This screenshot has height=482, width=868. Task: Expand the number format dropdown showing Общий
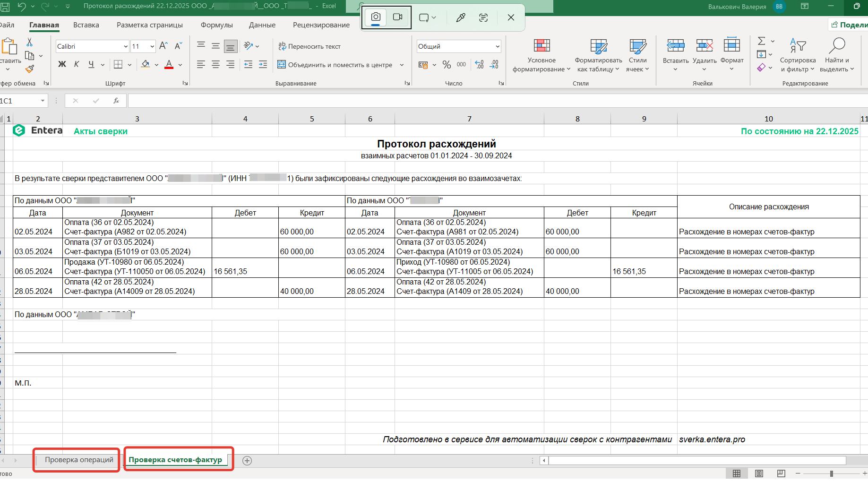[497, 46]
